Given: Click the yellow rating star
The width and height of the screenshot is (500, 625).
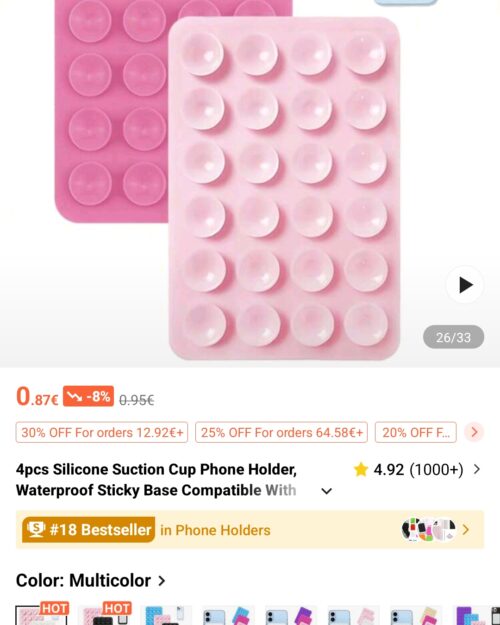Looking at the screenshot, I should [x=361, y=470].
